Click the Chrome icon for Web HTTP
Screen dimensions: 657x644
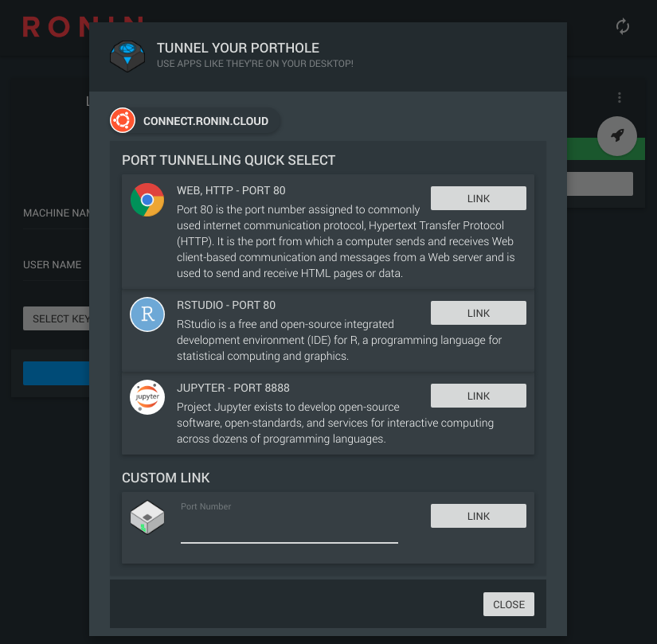[147, 200]
